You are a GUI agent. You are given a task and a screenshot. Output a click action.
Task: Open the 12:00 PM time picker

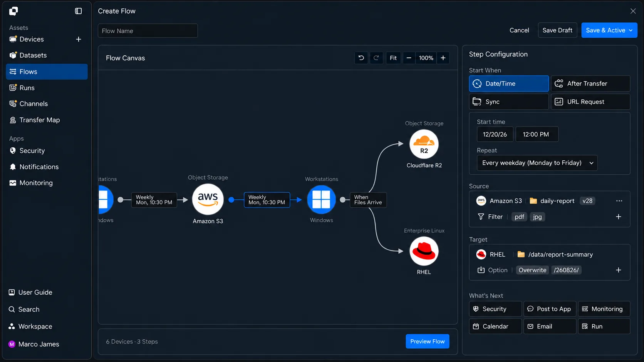coord(537,134)
